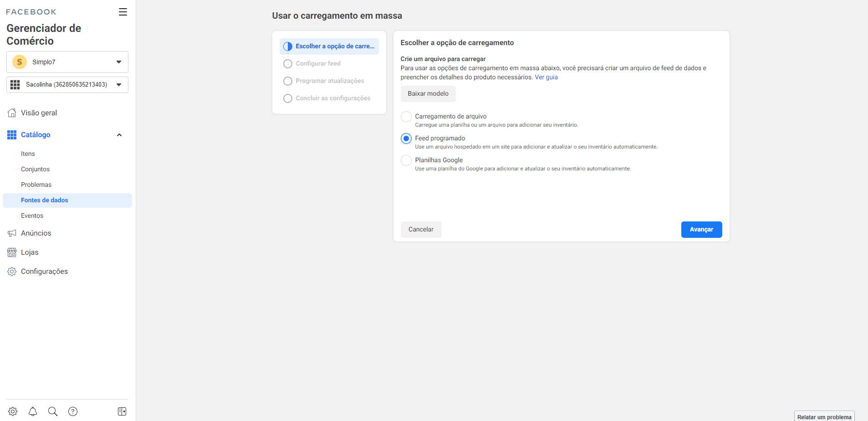Select the Feed programado radio button
This screenshot has width=868, height=421.
click(x=406, y=139)
